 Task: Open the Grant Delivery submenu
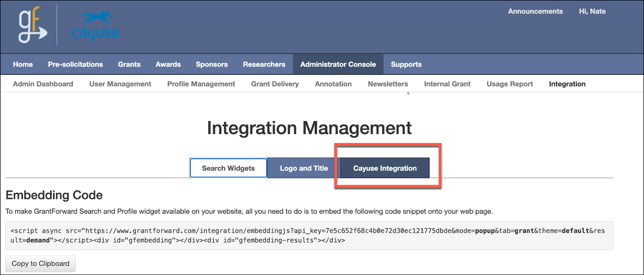(x=275, y=84)
